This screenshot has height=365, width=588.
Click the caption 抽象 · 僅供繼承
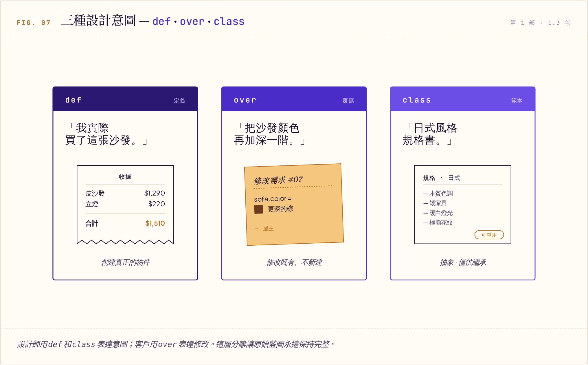[463, 262]
